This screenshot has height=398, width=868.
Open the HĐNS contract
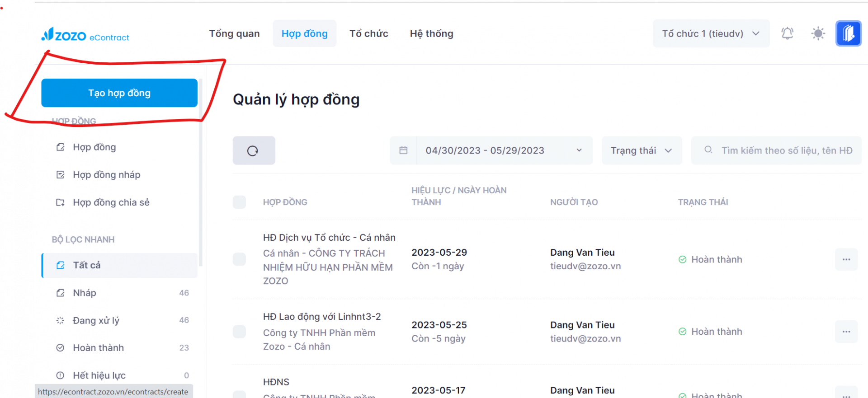(276, 382)
